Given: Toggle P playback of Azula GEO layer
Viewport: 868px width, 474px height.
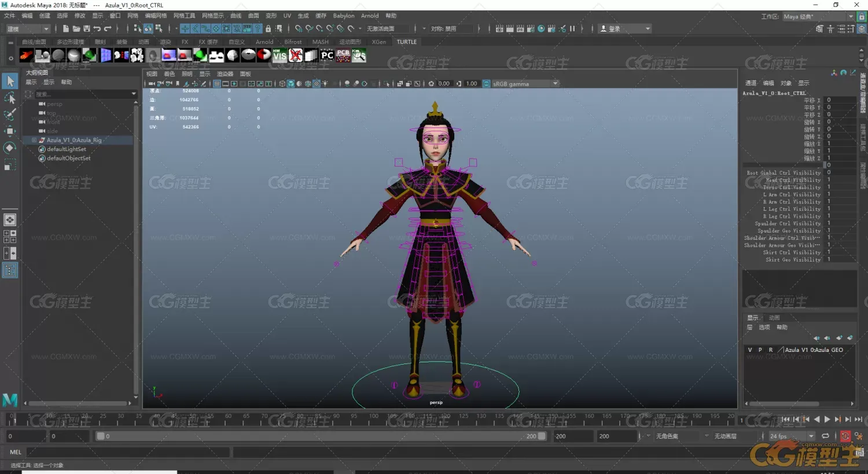Looking at the screenshot, I should click(760, 350).
